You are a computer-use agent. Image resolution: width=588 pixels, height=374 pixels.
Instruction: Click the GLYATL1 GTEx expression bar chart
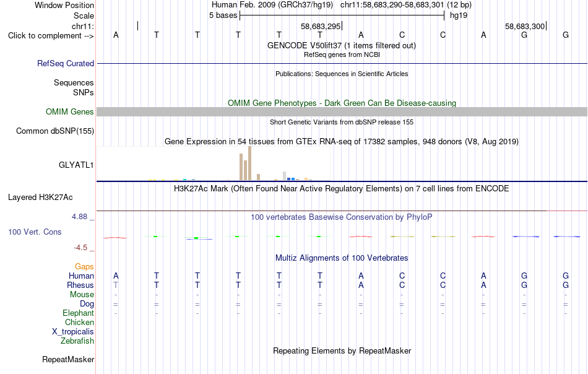tap(213, 163)
